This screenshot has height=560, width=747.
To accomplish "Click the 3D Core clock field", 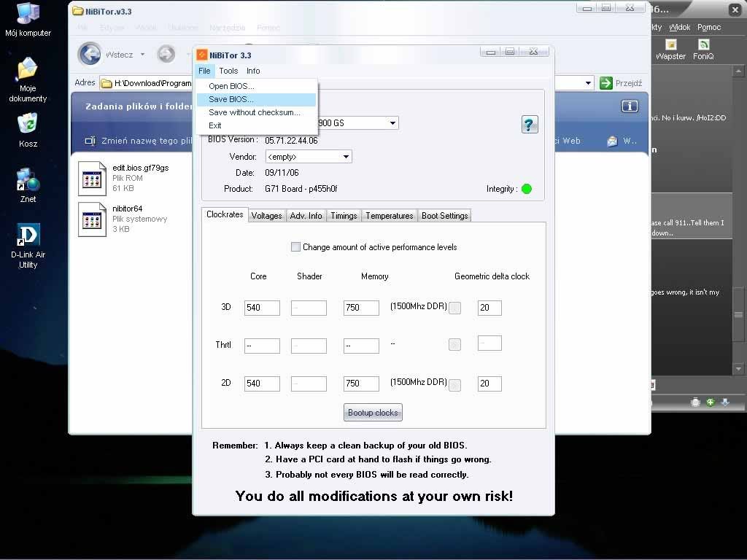I will pos(262,308).
